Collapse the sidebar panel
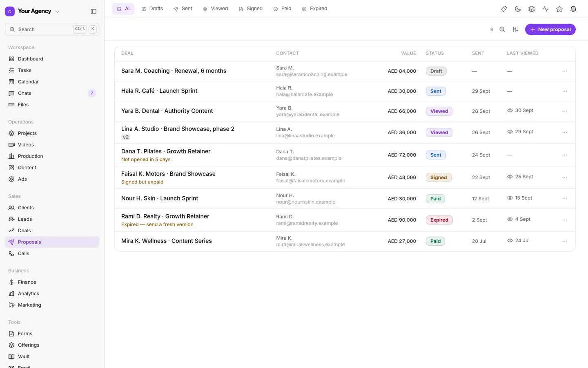 tap(94, 11)
